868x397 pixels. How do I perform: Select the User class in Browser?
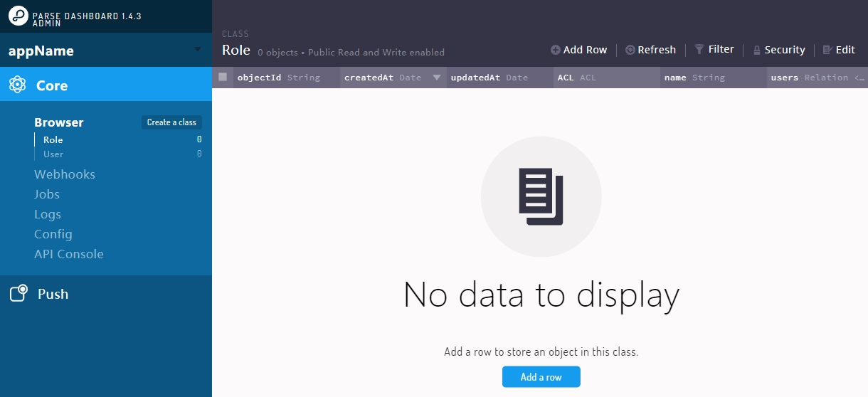[x=53, y=154]
